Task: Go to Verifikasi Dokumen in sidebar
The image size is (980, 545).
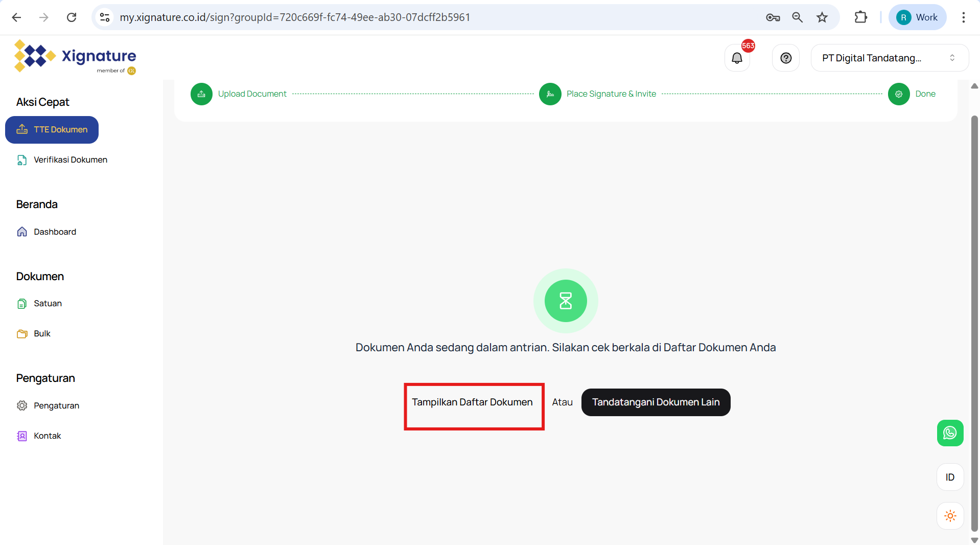Action: [70, 160]
